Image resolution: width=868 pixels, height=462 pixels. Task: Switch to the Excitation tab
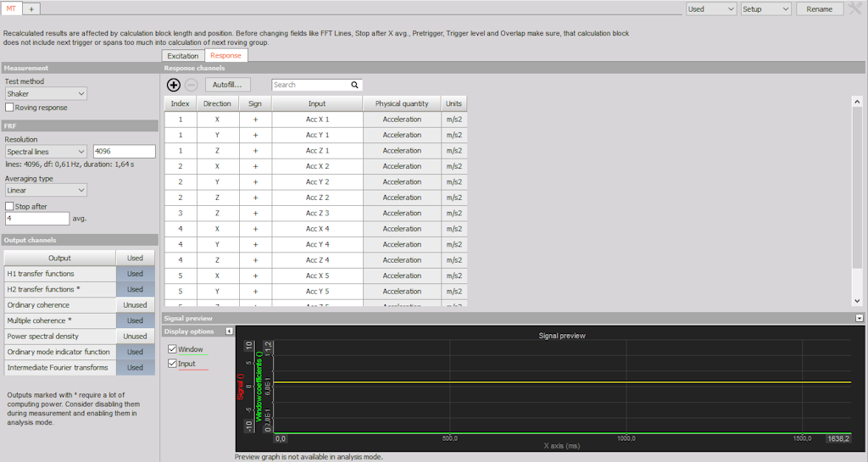[x=183, y=56]
